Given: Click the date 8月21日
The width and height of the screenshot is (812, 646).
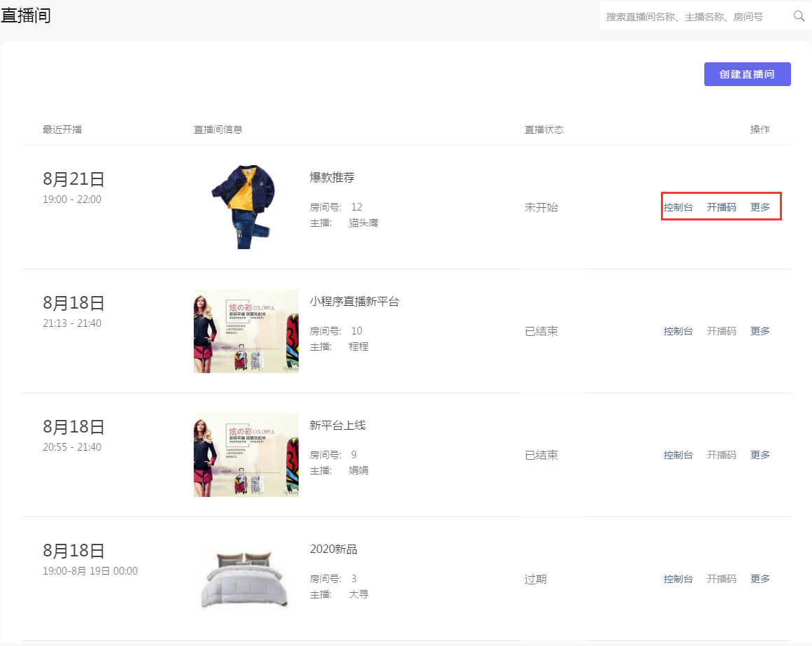Looking at the screenshot, I should [x=73, y=179].
